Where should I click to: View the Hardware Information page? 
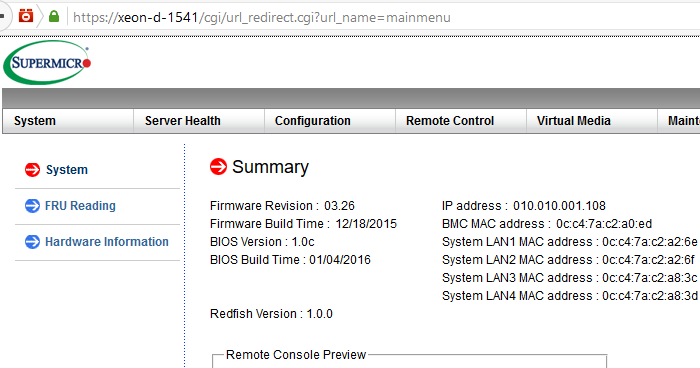coord(107,242)
